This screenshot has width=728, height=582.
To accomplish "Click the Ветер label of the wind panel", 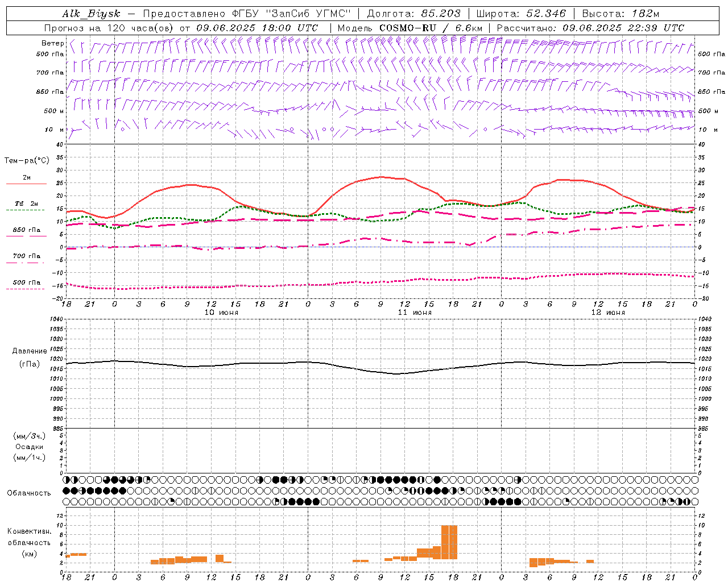I will [52, 43].
